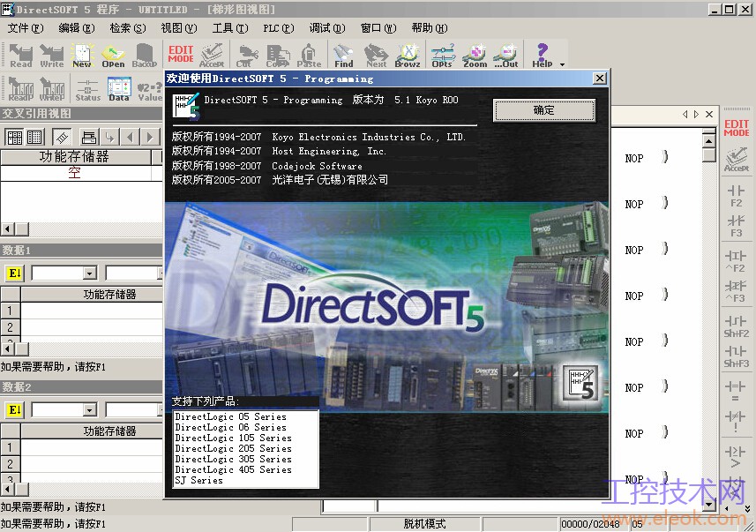
Task: Click the 确定 button in welcome dialog
Action: coord(544,110)
